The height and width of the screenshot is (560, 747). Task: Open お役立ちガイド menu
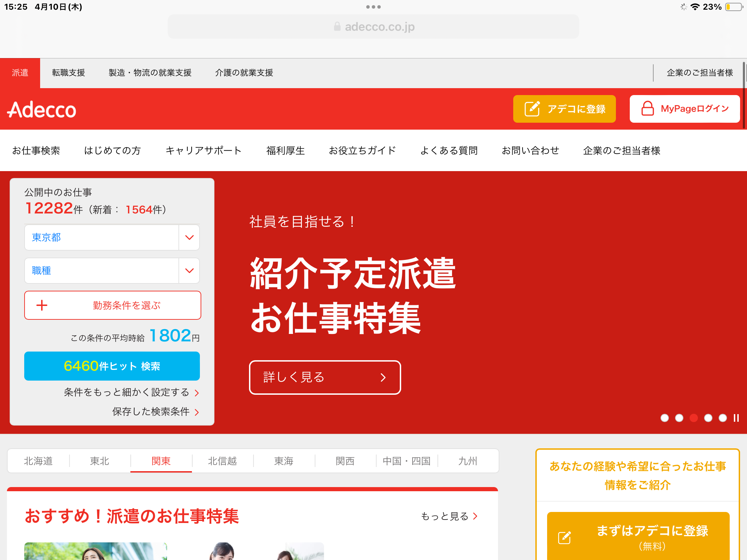(x=362, y=151)
